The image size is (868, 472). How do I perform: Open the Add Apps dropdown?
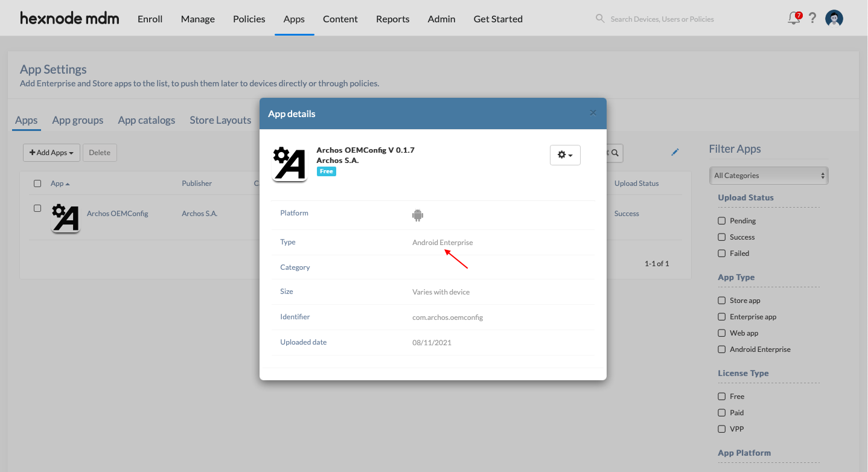[51, 153]
